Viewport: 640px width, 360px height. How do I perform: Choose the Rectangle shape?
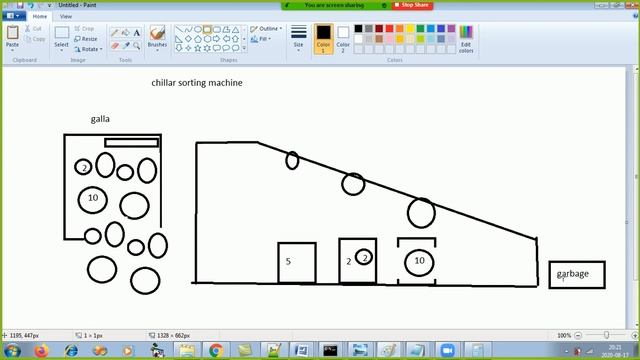coord(207,30)
